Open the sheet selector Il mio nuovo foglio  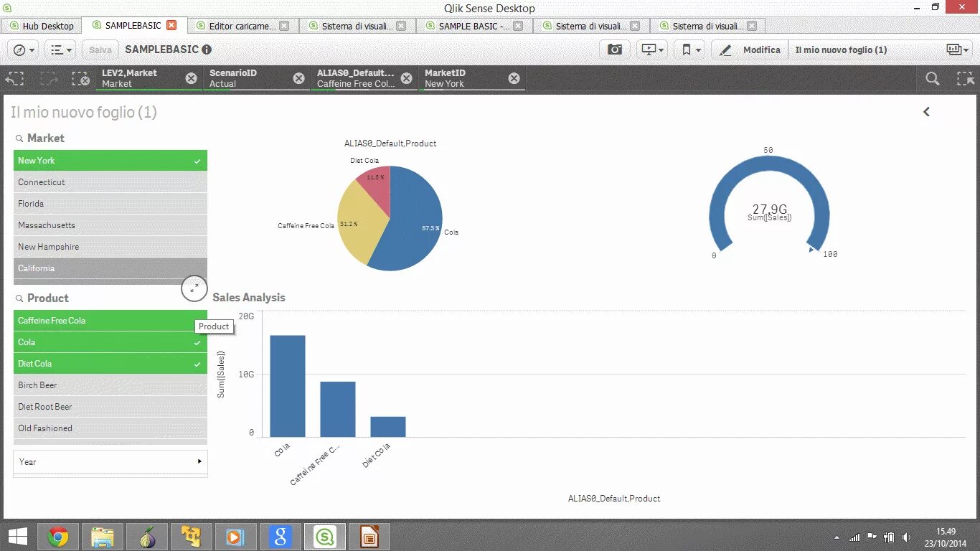click(x=880, y=50)
